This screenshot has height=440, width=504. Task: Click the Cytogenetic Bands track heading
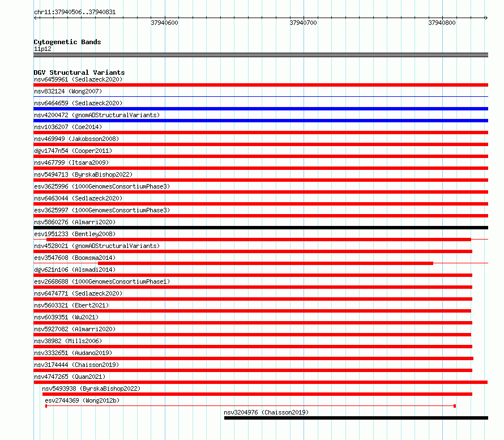pos(67,42)
